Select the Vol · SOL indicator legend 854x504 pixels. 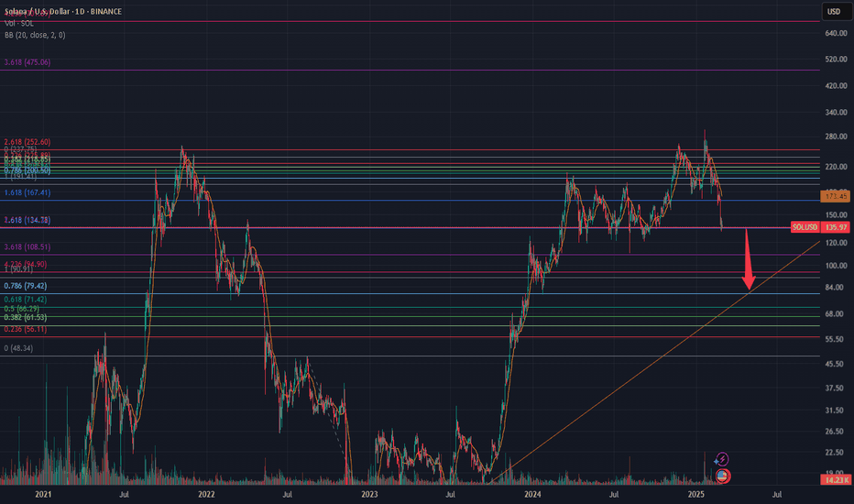click(x=19, y=24)
